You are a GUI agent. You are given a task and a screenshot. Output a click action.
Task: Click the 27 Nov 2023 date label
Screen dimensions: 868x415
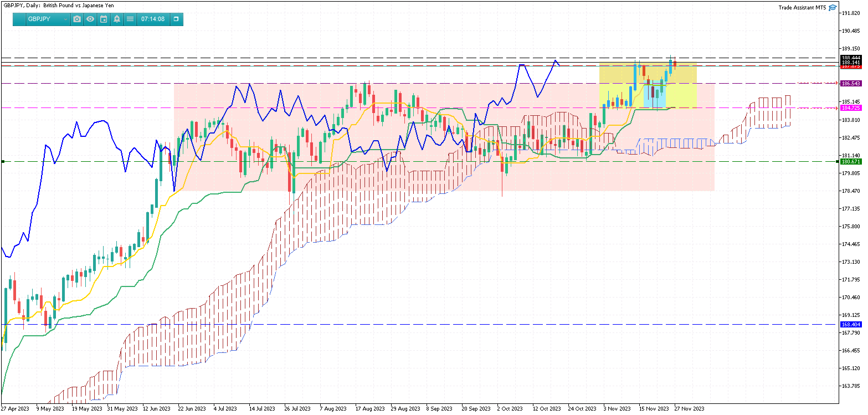click(x=689, y=409)
